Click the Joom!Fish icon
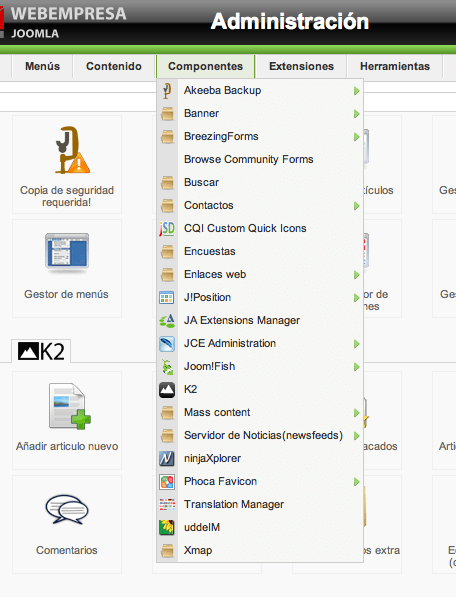 (x=167, y=367)
